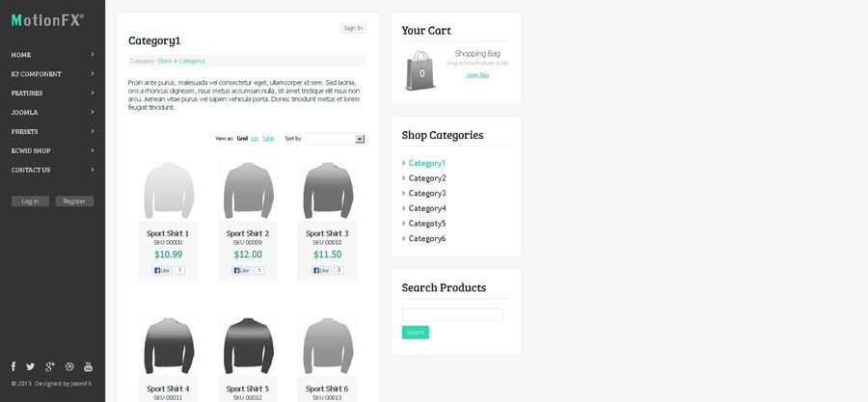Expand the K2 Component menu arrow
This screenshot has width=868, height=402.
click(x=93, y=73)
